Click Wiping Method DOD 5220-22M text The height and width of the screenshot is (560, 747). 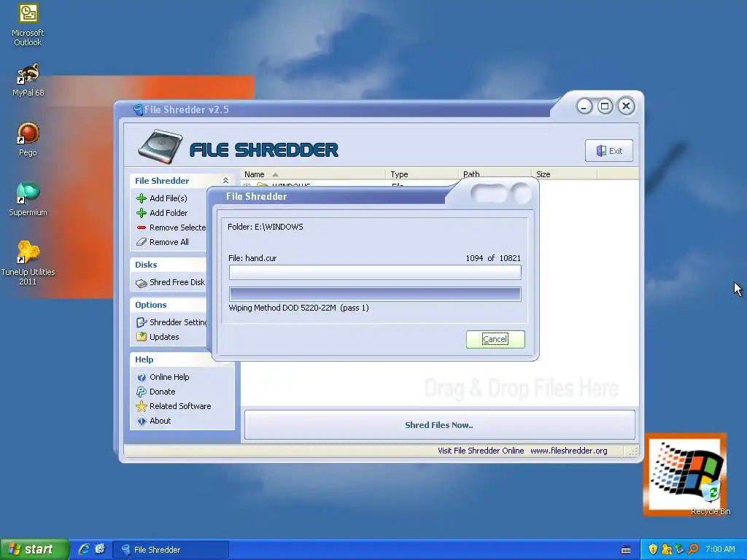click(298, 308)
